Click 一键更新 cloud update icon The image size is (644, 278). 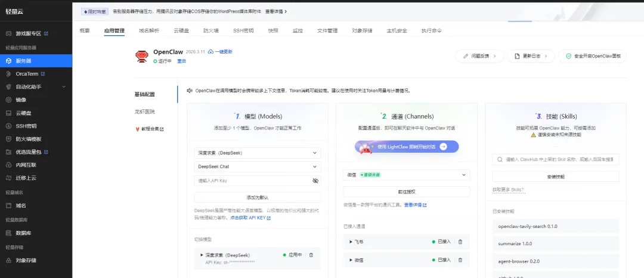click(x=210, y=52)
